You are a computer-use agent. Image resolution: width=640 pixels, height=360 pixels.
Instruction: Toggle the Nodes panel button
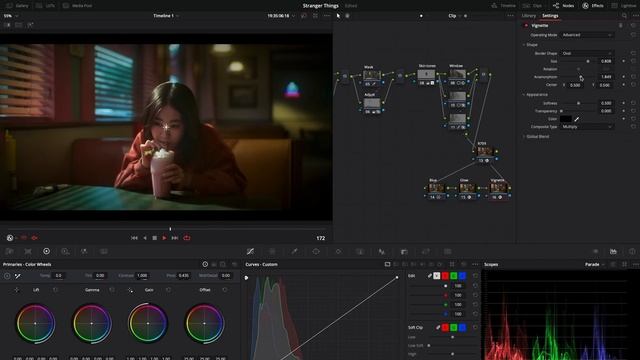[x=563, y=6]
